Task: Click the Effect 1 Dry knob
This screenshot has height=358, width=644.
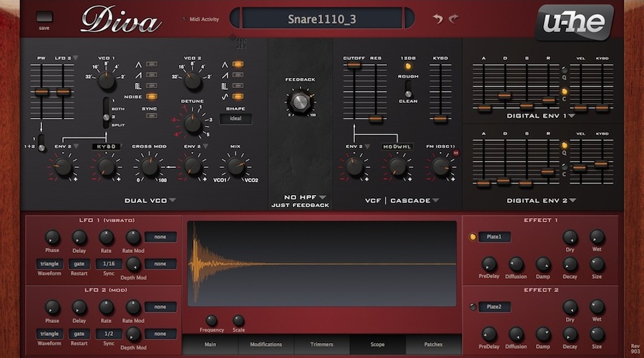Action: (x=570, y=237)
